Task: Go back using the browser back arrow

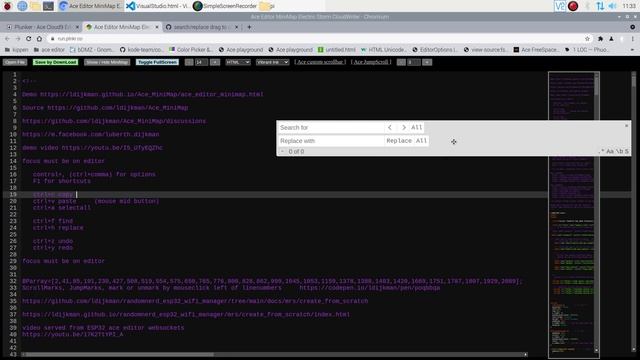Action: 7,38
